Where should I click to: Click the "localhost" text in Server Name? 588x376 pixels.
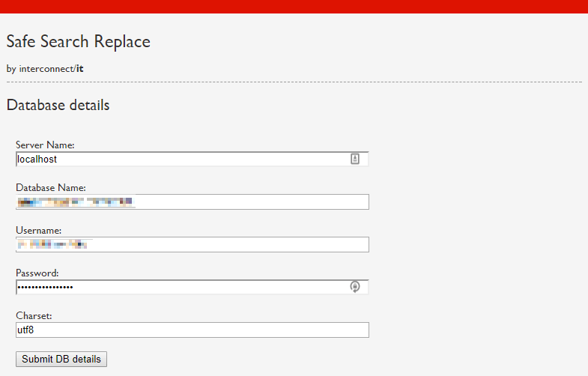[37, 160]
